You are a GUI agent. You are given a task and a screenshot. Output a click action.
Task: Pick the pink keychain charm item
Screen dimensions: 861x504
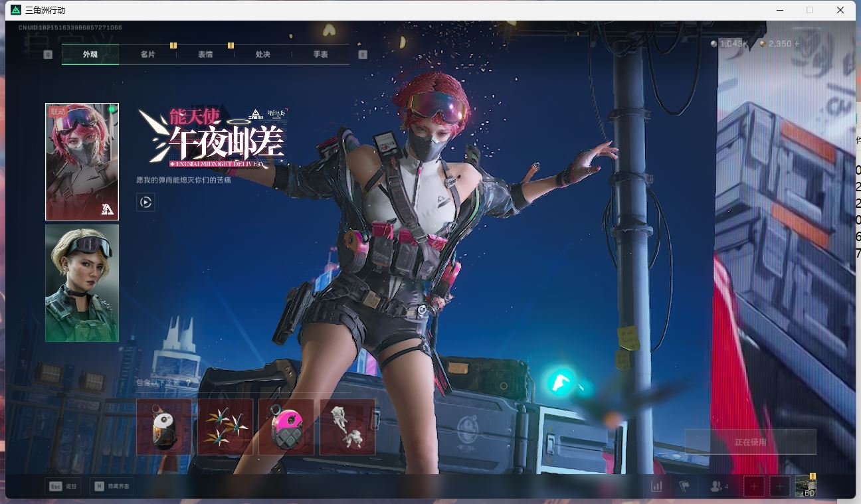click(x=286, y=427)
